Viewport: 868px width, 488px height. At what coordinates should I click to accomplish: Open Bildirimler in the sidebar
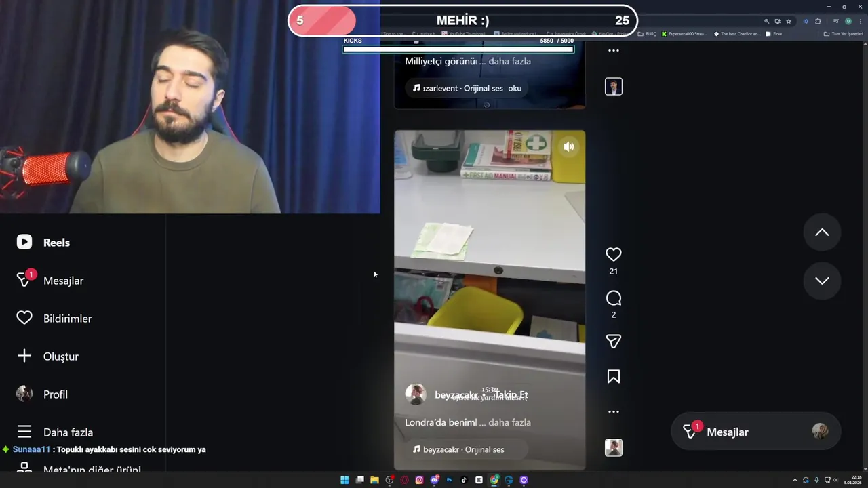(54, 318)
